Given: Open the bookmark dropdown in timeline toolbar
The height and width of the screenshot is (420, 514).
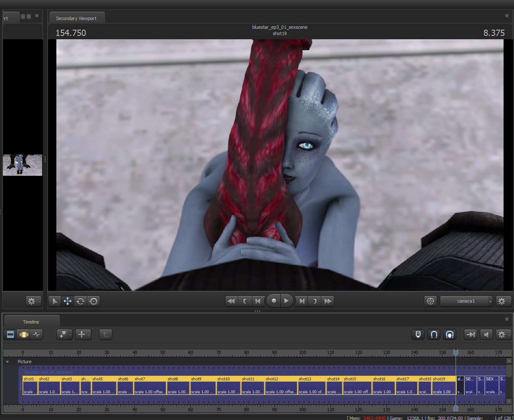Looking at the screenshot, I should (64, 334).
